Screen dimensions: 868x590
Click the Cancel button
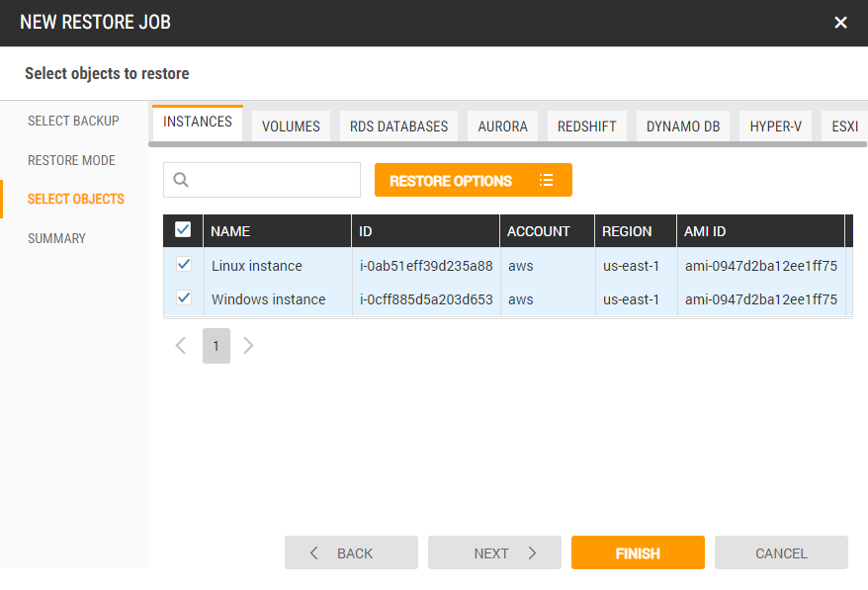[x=781, y=553]
